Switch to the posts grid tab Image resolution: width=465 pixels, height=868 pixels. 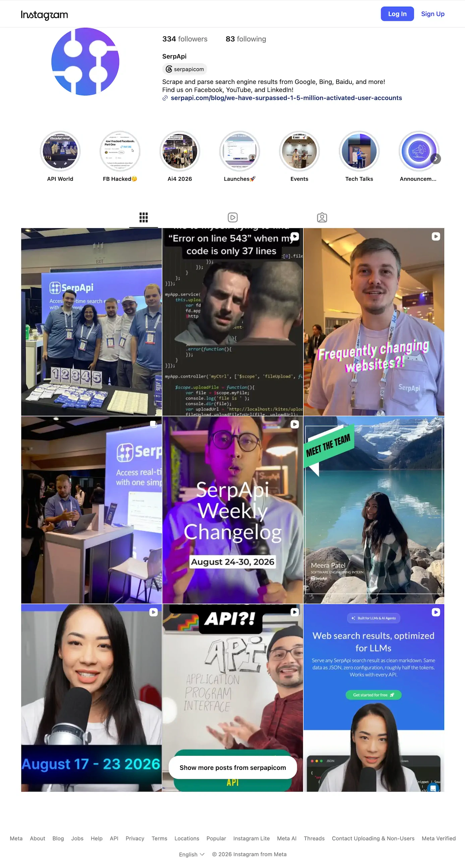click(x=143, y=217)
